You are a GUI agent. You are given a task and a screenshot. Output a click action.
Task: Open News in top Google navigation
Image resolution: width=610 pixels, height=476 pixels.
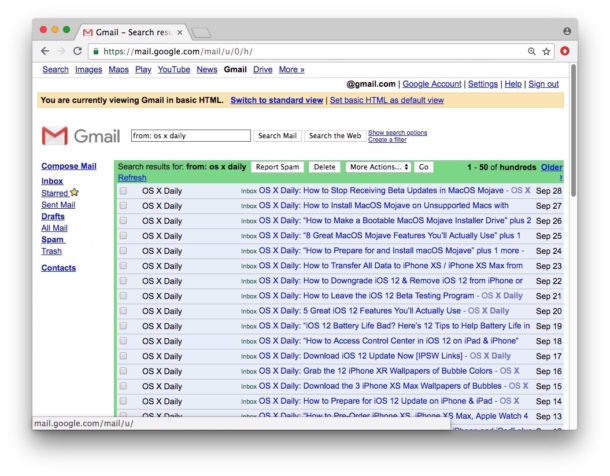(207, 70)
